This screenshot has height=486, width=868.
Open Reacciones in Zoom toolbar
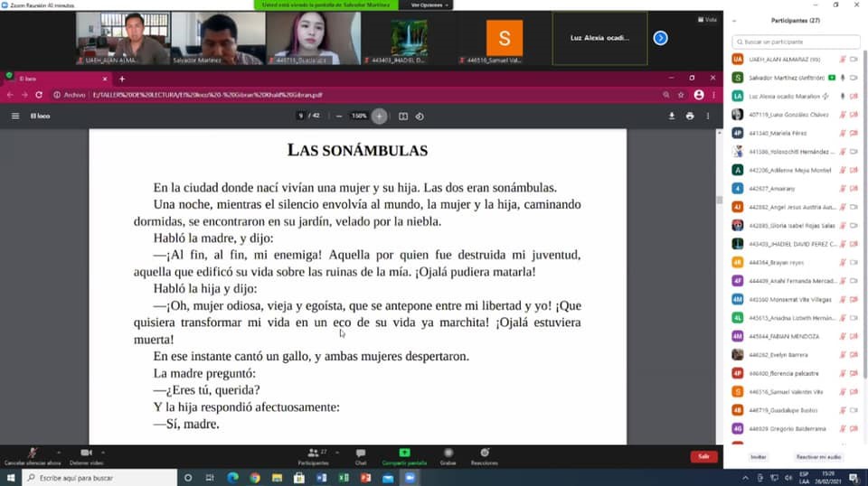click(x=485, y=457)
